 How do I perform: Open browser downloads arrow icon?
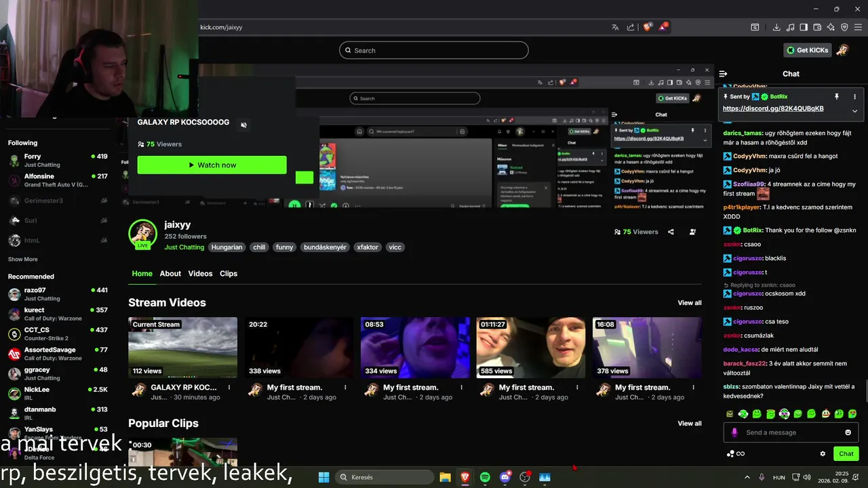click(x=776, y=27)
